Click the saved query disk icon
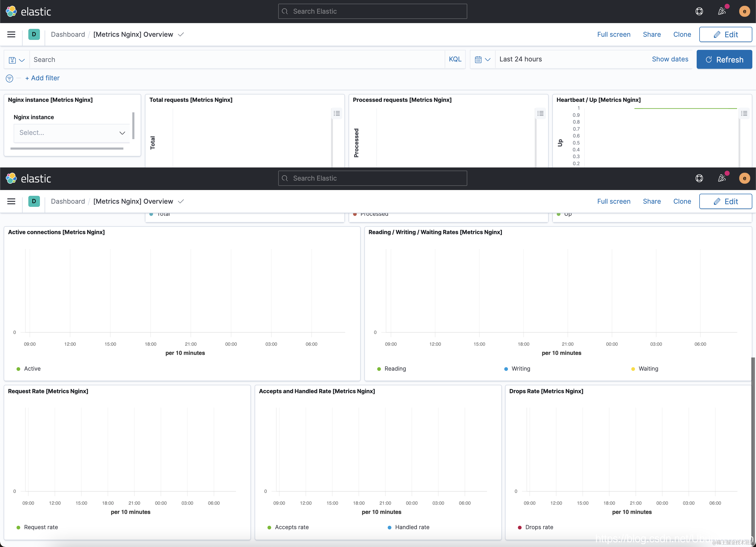The width and height of the screenshot is (756, 547). tap(12, 60)
